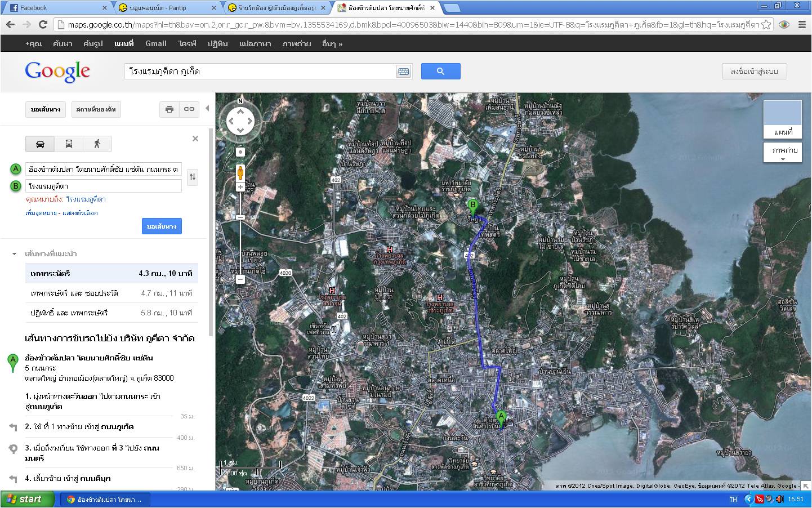Image resolution: width=812 pixels, height=508 pixels.
Task: Select public transit bus mode
Action: coord(69,144)
